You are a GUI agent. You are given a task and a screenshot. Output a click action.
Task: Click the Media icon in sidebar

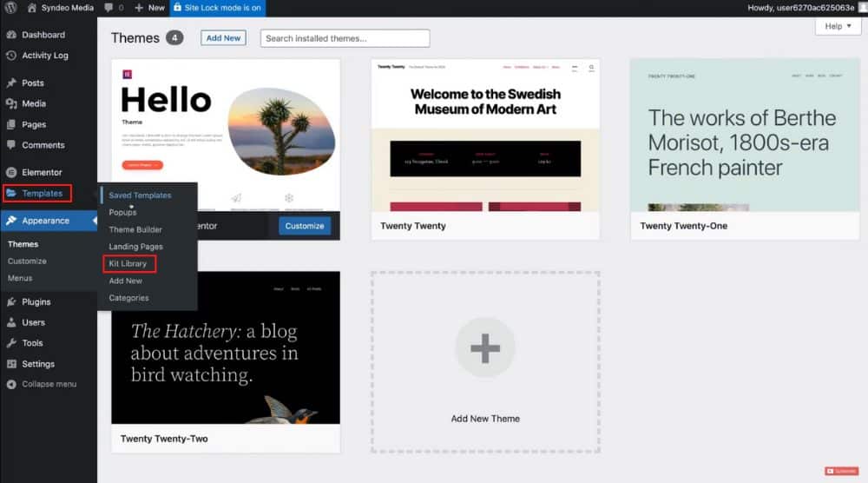click(11, 103)
